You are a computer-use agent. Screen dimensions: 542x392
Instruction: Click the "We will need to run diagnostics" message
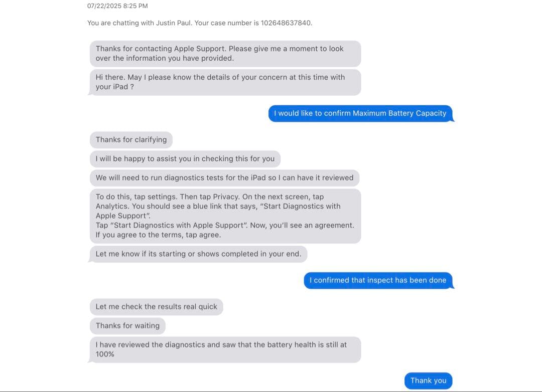point(224,178)
